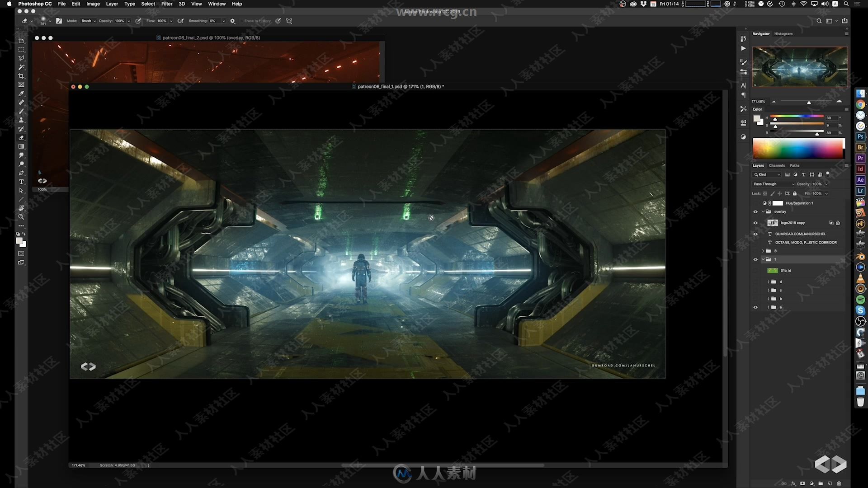This screenshot has height=488, width=868.
Task: Lock all layer attributes padlock
Action: pyautogui.click(x=795, y=193)
